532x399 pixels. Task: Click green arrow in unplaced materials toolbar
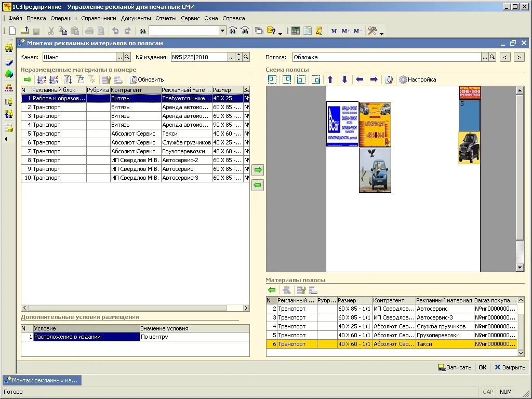(28, 79)
